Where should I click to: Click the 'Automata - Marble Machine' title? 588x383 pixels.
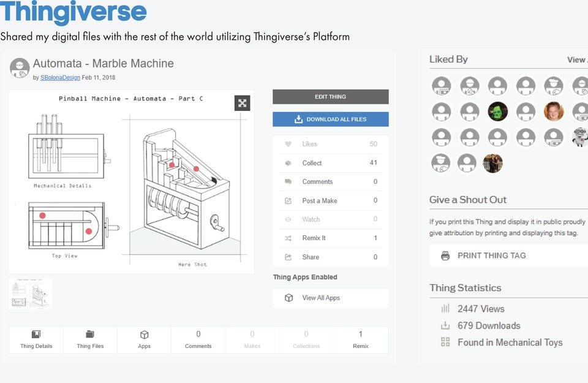(103, 63)
